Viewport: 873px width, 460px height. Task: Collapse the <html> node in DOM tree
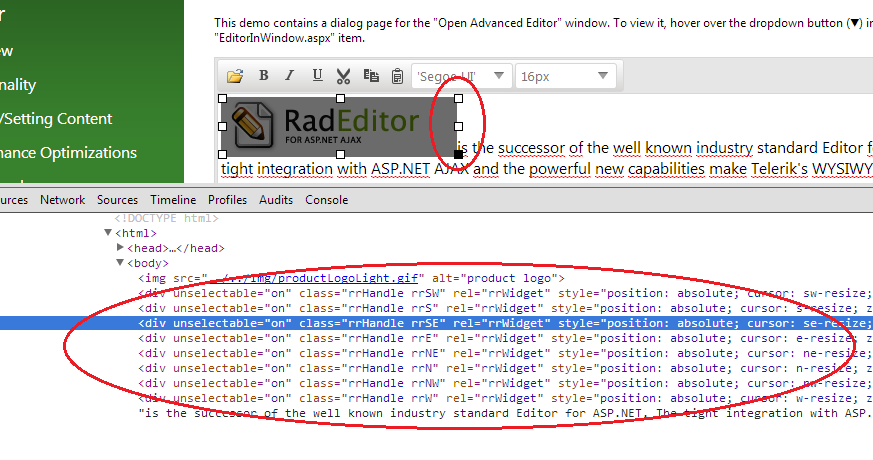coord(108,233)
